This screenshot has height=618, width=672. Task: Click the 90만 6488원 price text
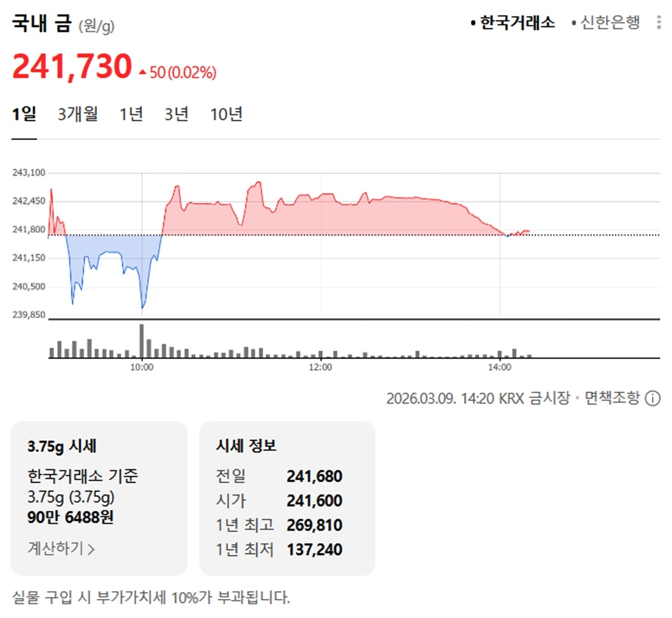coord(71,518)
